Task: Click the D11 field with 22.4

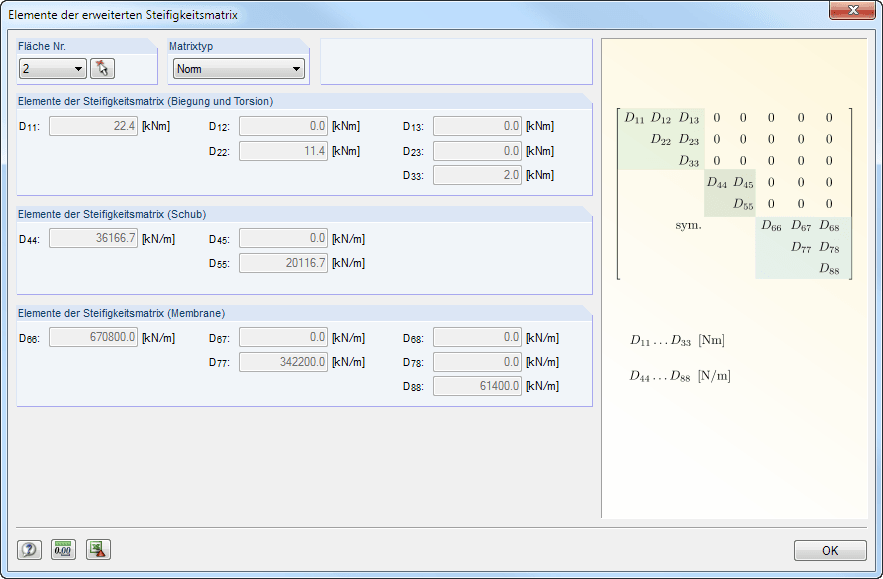Action: (93, 126)
